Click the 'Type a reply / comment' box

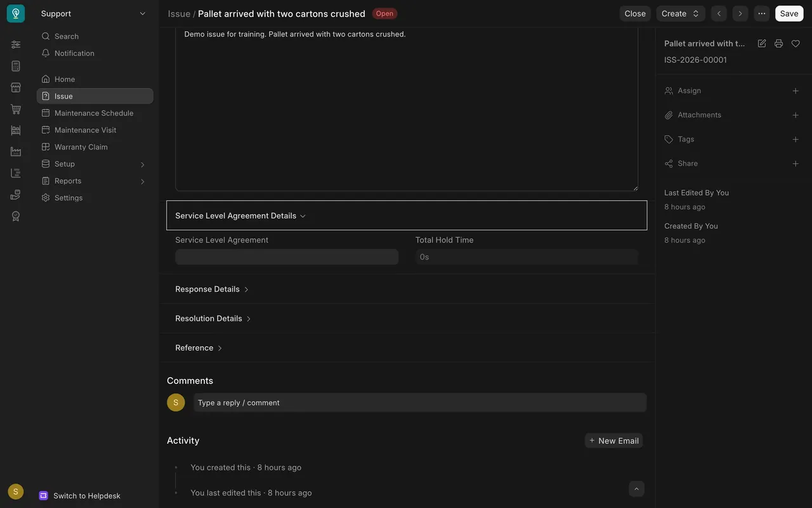pyautogui.click(x=420, y=403)
